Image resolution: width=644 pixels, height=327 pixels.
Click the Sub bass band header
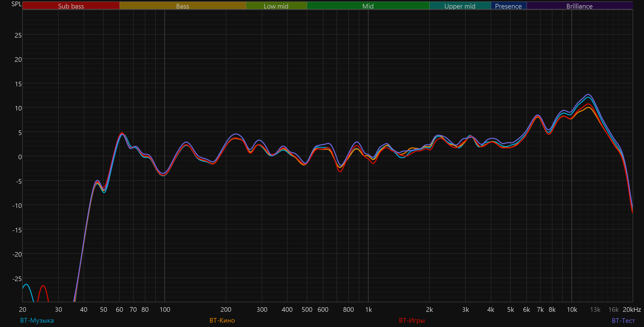click(x=71, y=6)
